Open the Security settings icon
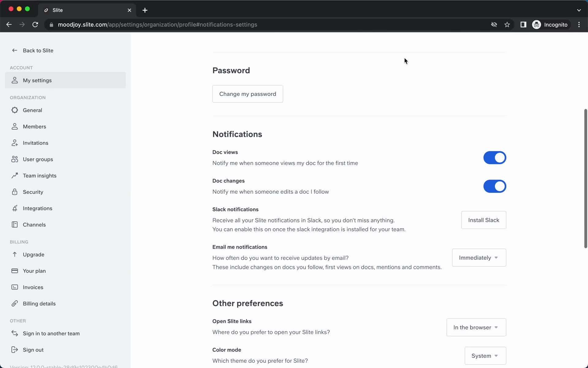 point(15,192)
